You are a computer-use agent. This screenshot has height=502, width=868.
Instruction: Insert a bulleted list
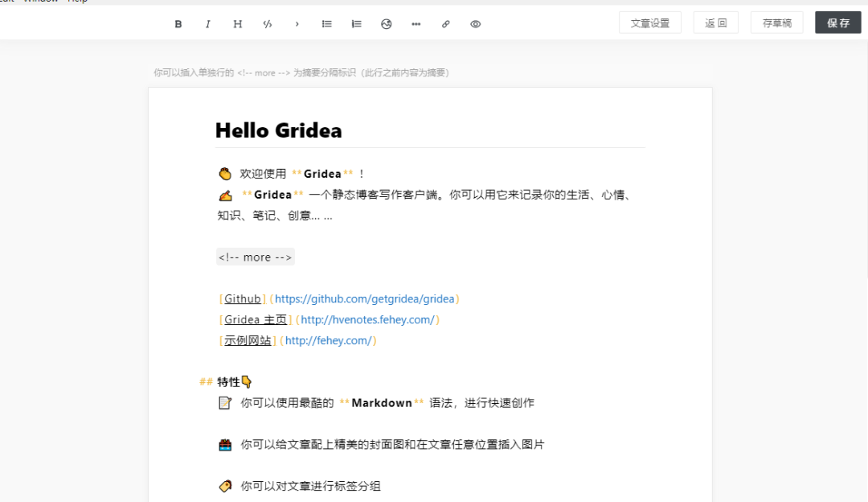click(326, 24)
